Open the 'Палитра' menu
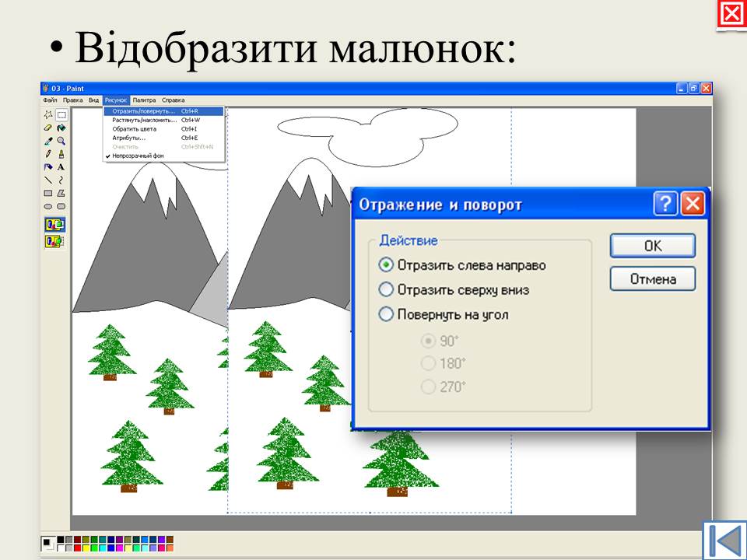Viewport: 747px width, 560px height. [x=144, y=100]
